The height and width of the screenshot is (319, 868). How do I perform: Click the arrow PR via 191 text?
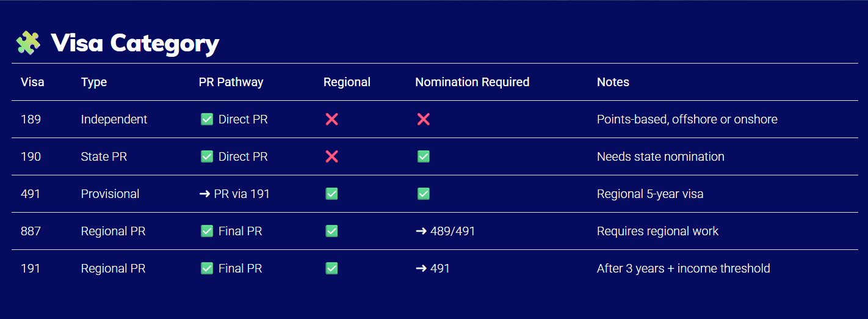pyautogui.click(x=234, y=194)
